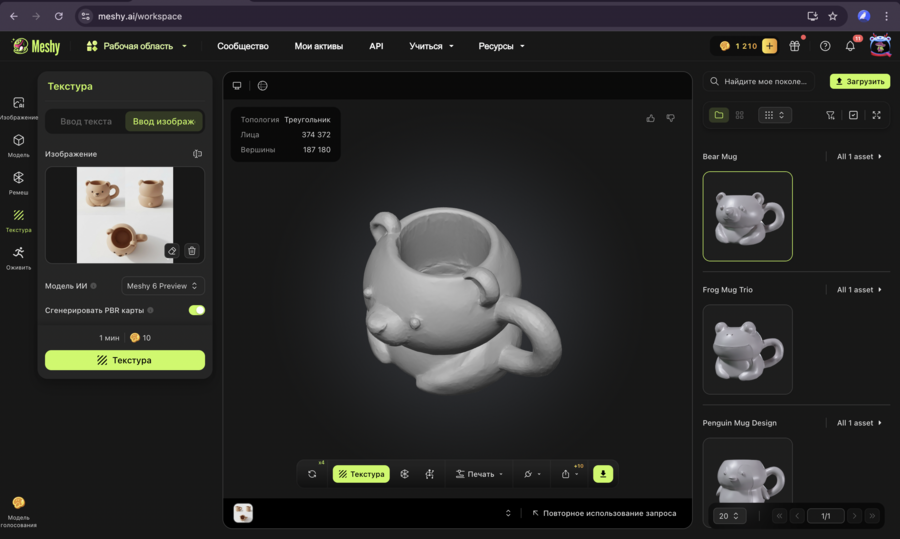The image size is (900, 539).
Task: Click Текстура button in bottom toolbar
Action: click(x=361, y=474)
